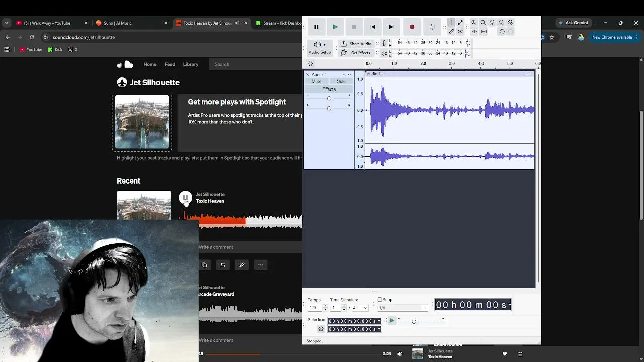Close the Audio 1 track
The width and height of the screenshot is (644, 362).
[308, 75]
